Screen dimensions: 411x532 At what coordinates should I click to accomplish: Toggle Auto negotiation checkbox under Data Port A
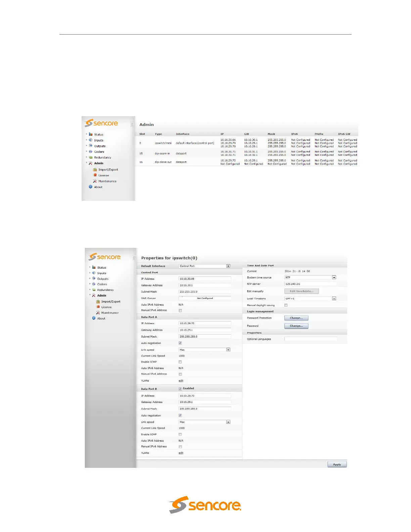point(180,343)
